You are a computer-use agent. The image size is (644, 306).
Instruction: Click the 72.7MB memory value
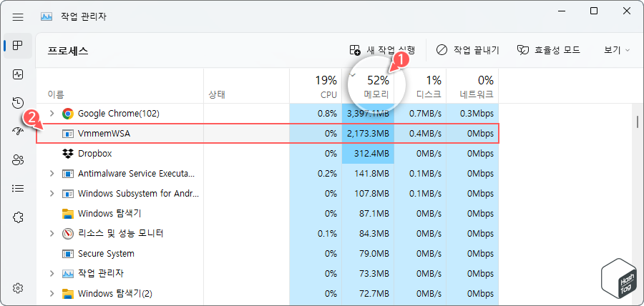click(374, 294)
